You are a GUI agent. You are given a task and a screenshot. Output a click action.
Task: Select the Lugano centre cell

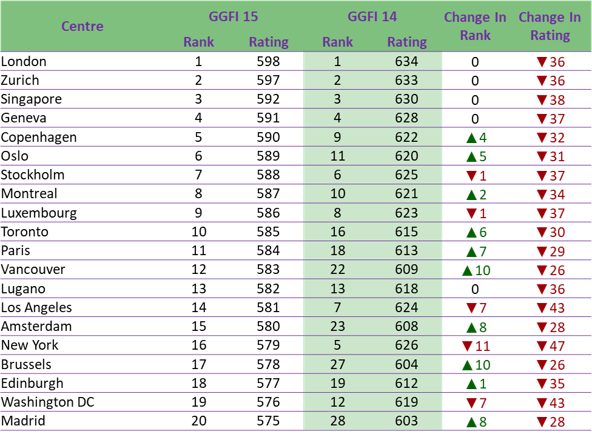click(23, 289)
